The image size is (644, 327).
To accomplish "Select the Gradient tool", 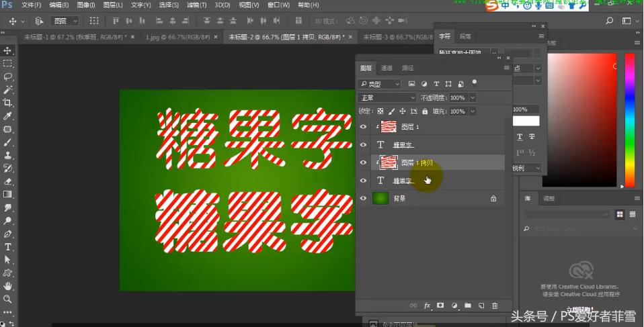I will pyautogui.click(x=7, y=195).
